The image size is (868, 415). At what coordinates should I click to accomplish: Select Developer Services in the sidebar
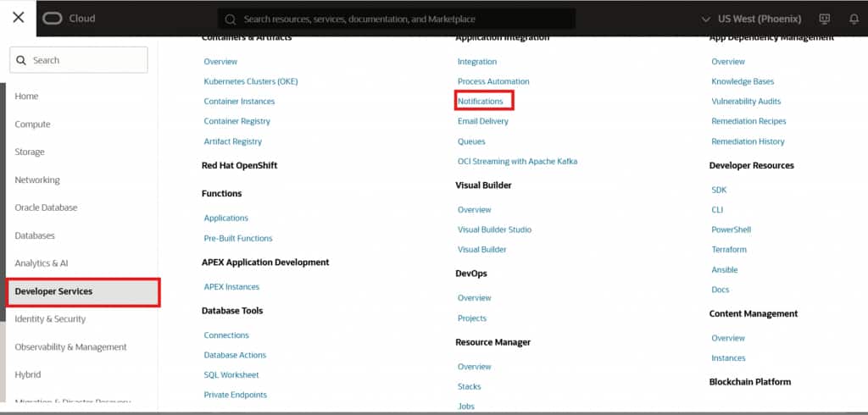[82, 291]
